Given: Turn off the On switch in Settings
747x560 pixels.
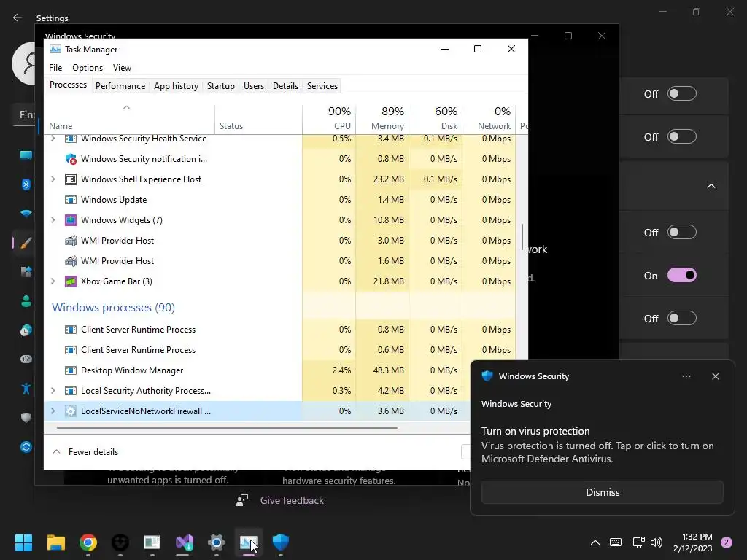Looking at the screenshot, I should coord(682,275).
